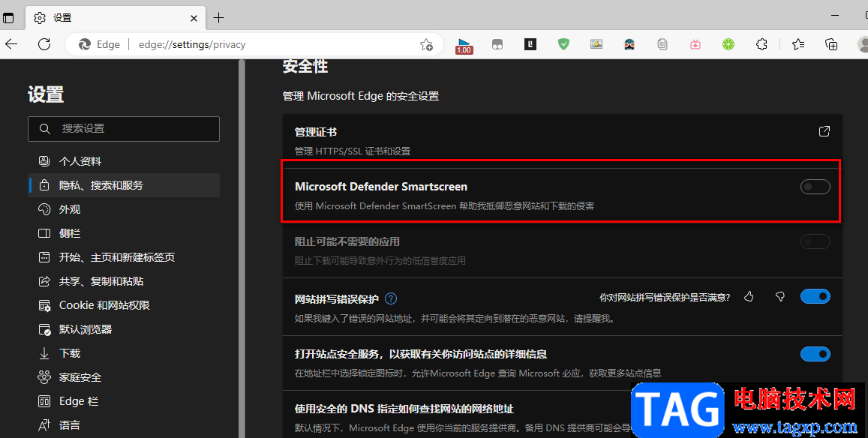The width and height of the screenshot is (868, 438).
Task: Open the spy face extension icon
Action: pyautogui.click(x=629, y=44)
